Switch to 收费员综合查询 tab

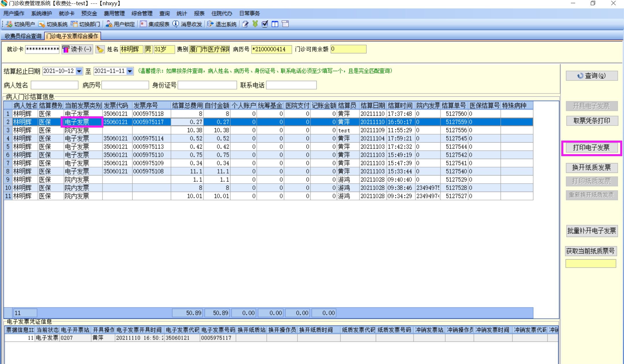tap(23, 36)
